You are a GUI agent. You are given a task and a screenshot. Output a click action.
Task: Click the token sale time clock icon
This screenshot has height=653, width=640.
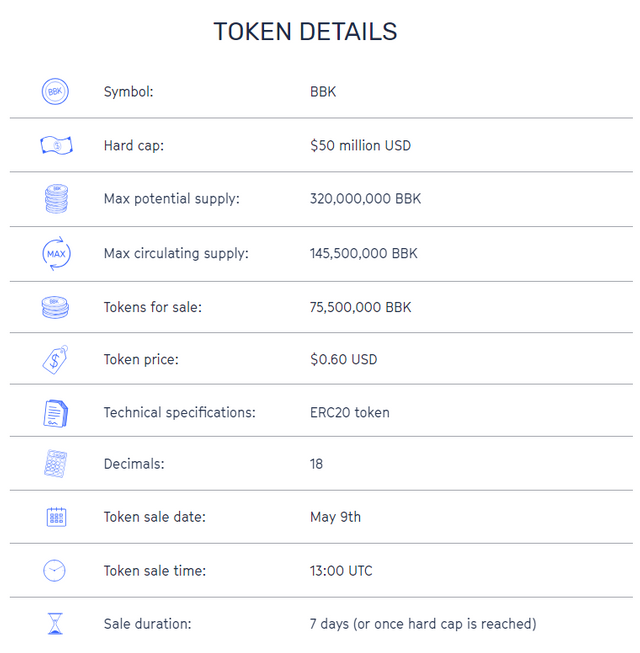pyautogui.click(x=55, y=571)
